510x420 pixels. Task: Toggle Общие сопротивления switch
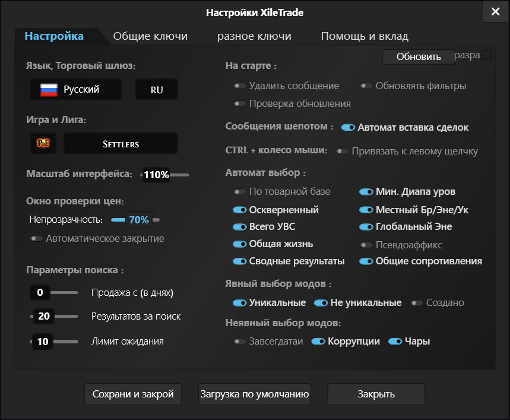point(366,261)
